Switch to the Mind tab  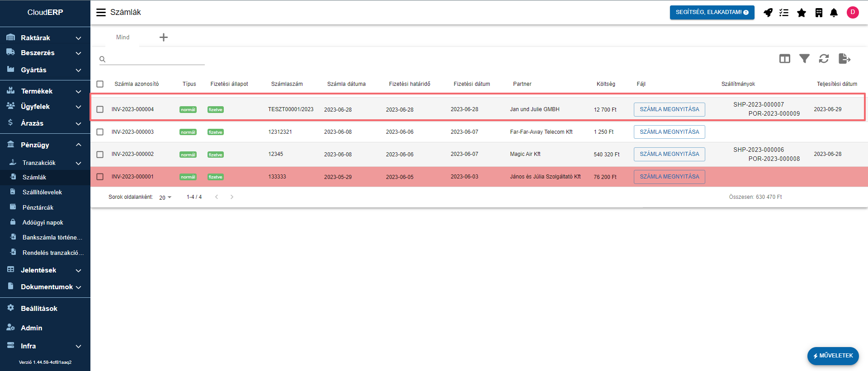pyautogui.click(x=123, y=38)
